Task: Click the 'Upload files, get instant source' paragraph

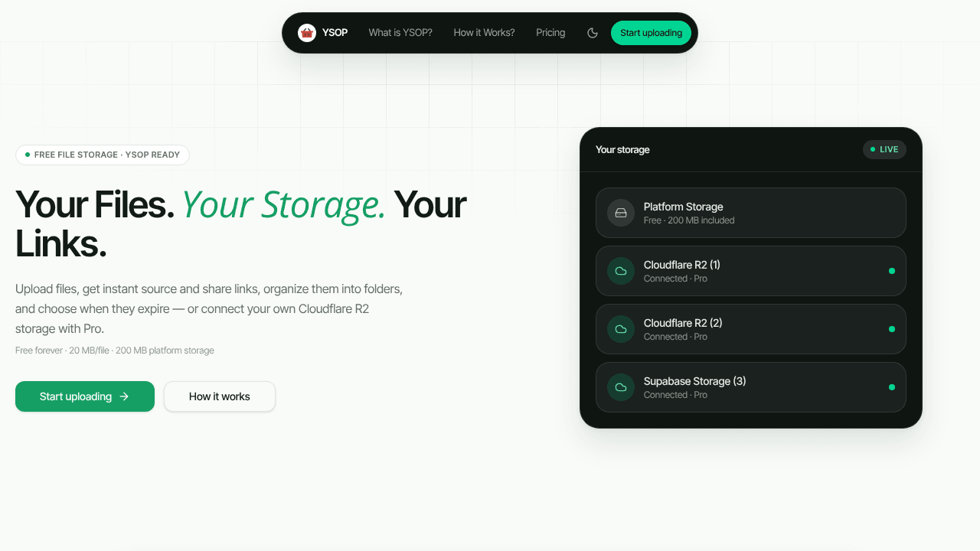Action: pos(209,309)
